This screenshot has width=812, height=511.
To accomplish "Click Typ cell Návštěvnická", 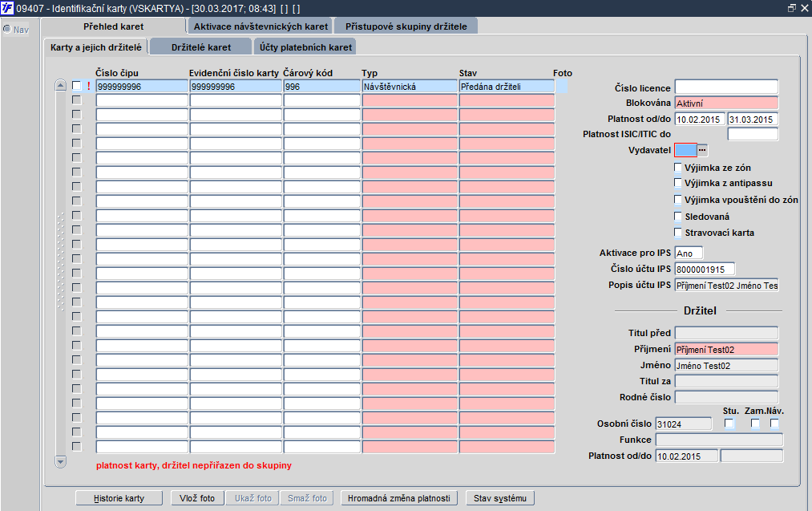I will 410,87.
